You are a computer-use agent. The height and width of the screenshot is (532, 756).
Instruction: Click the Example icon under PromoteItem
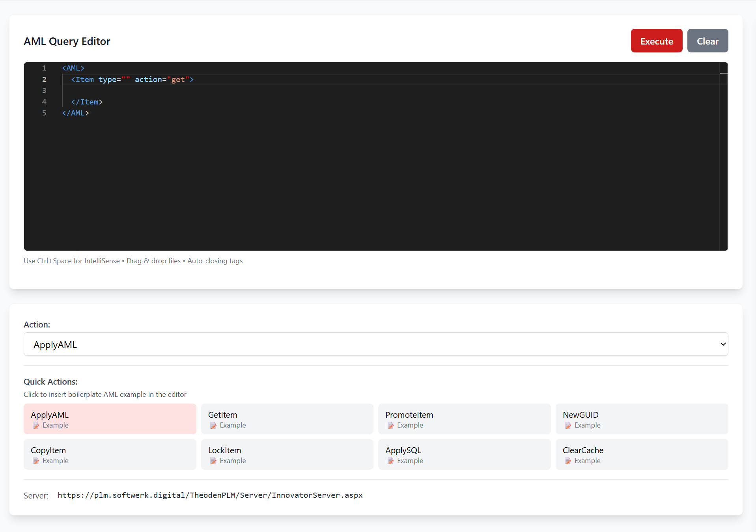click(390, 426)
